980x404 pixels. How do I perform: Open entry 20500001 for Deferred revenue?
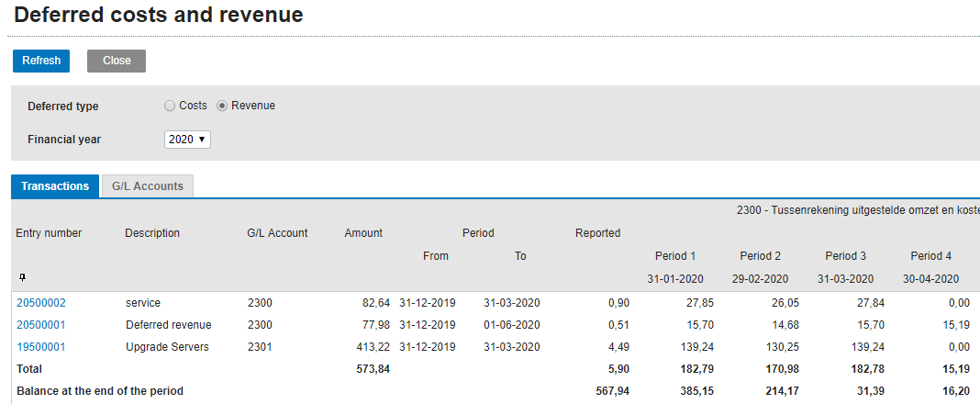(40, 325)
